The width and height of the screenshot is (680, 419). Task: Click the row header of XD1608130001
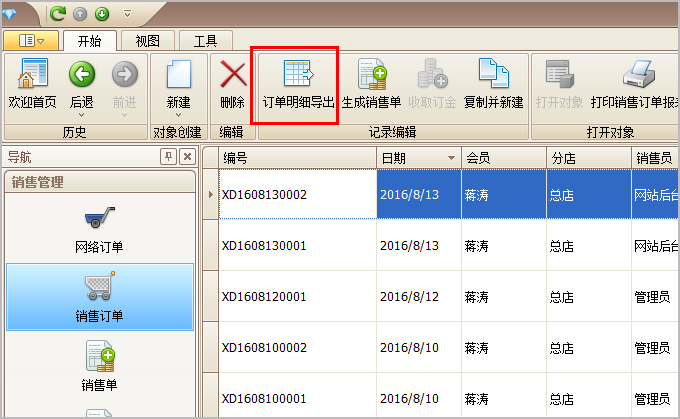[x=211, y=246]
